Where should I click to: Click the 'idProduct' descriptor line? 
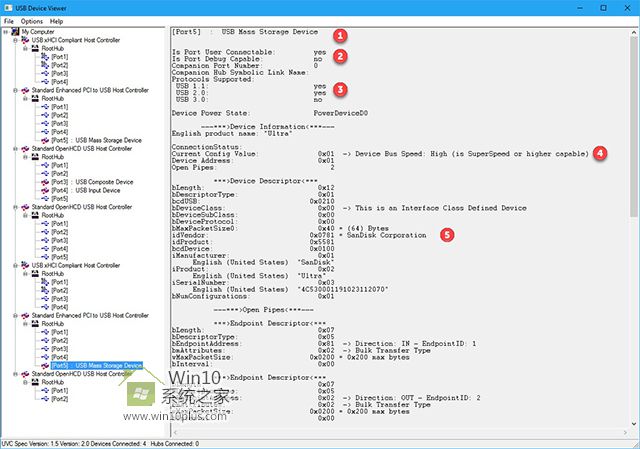(x=253, y=242)
